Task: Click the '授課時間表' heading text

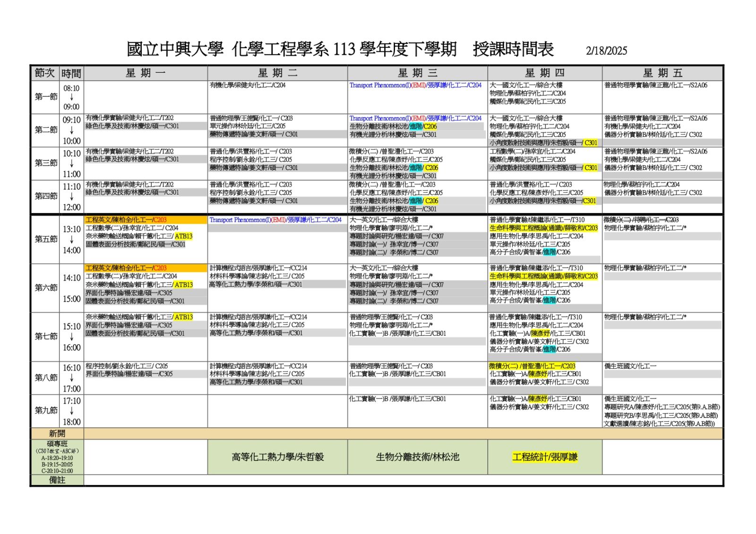Action: pyautogui.click(x=514, y=49)
